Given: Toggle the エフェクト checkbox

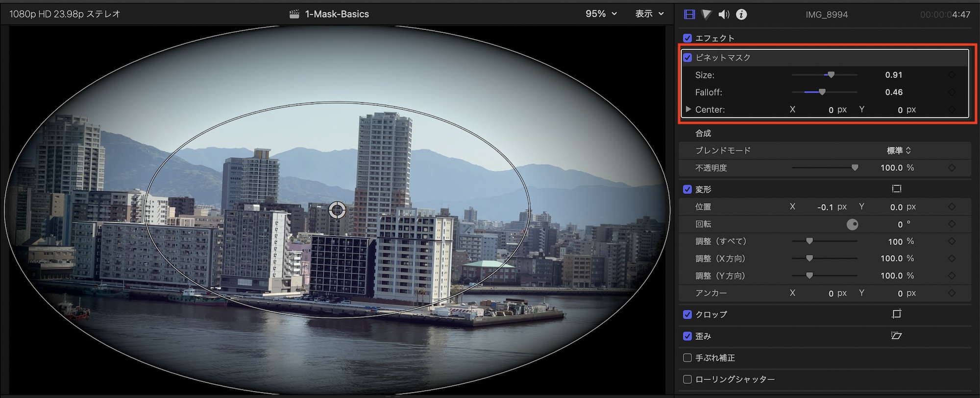Looking at the screenshot, I should point(687,38).
